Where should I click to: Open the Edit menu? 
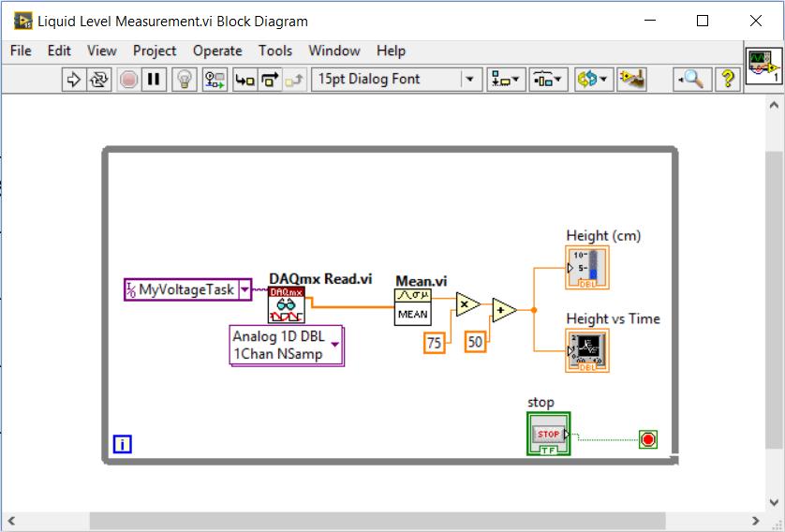(x=59, y=52)
